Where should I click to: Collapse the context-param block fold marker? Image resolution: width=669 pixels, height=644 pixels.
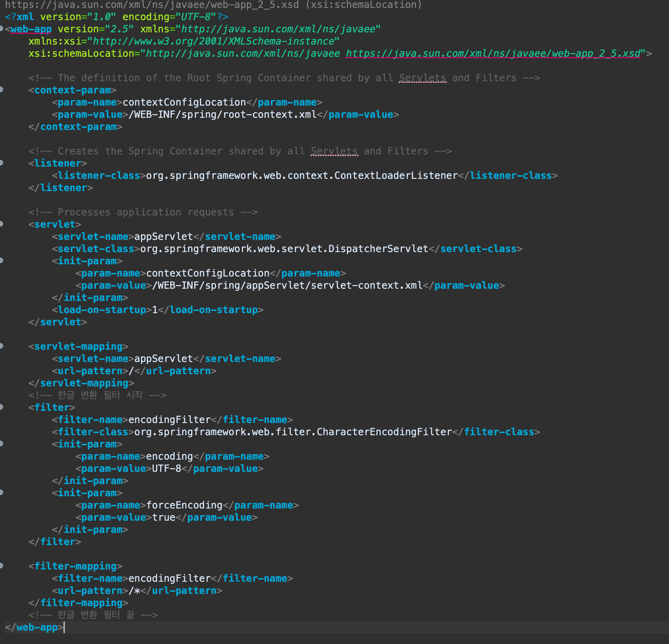click(x=1, y=90)
